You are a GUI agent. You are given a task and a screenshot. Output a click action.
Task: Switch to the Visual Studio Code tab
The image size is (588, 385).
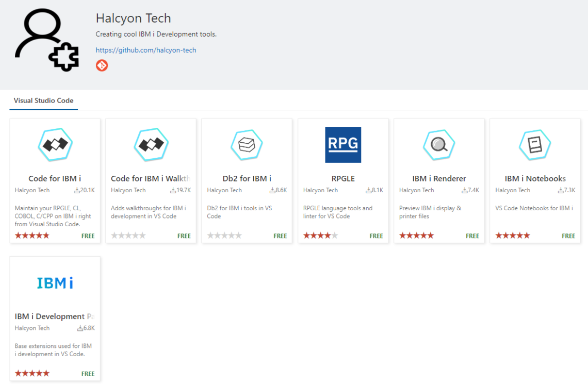click(43, 101)
